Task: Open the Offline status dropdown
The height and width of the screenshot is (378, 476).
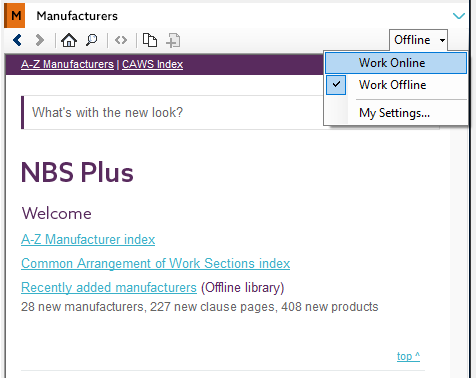Action: coord(418,40)
